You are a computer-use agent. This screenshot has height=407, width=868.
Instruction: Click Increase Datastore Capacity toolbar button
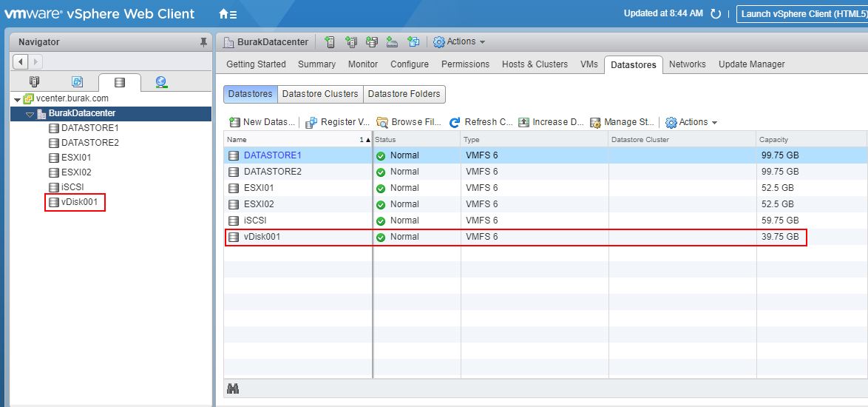(551, 122)
